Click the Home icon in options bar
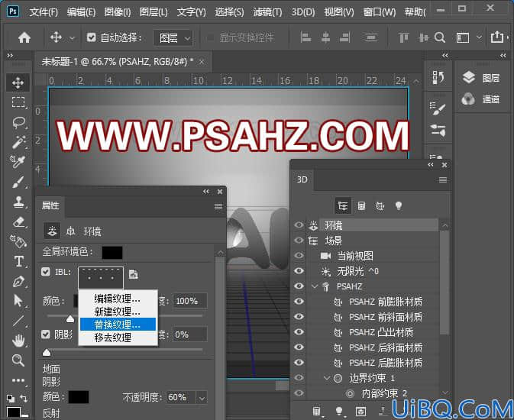Screen dimensions: 514x420 (24, 37)
